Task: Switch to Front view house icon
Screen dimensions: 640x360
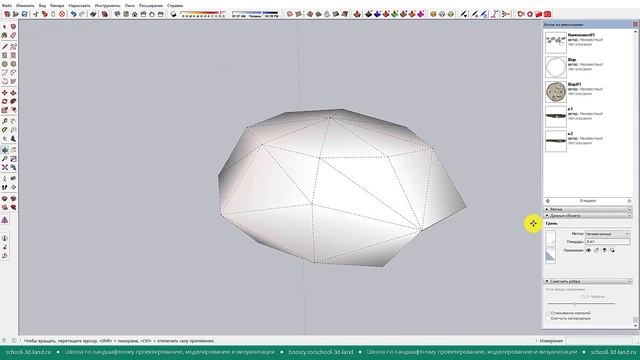Action: point(135,14)
